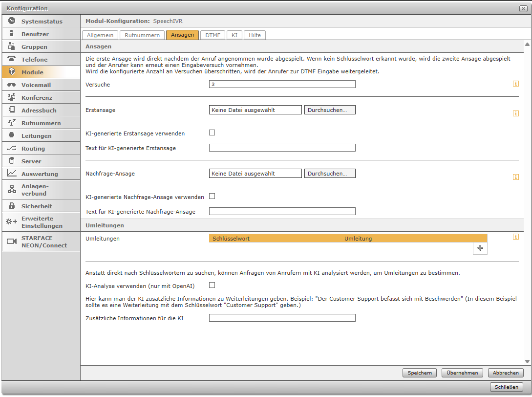Click Durchsuchen for Nachfrage-Ansage file
The height and width of the screenshot is (397, 532).
(330, 174)
